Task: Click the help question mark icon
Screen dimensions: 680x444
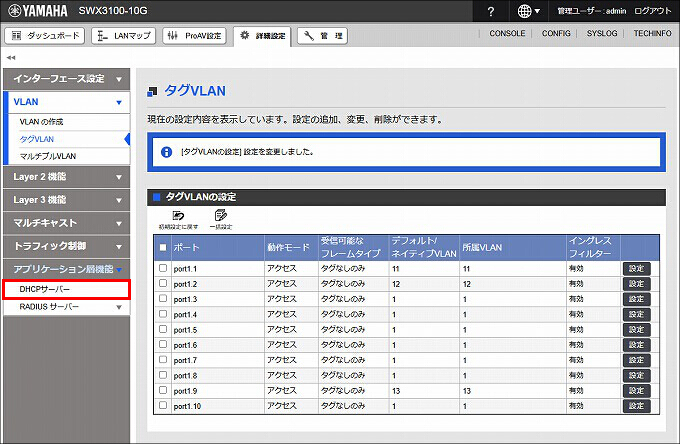Action: (x=490, y=11)
